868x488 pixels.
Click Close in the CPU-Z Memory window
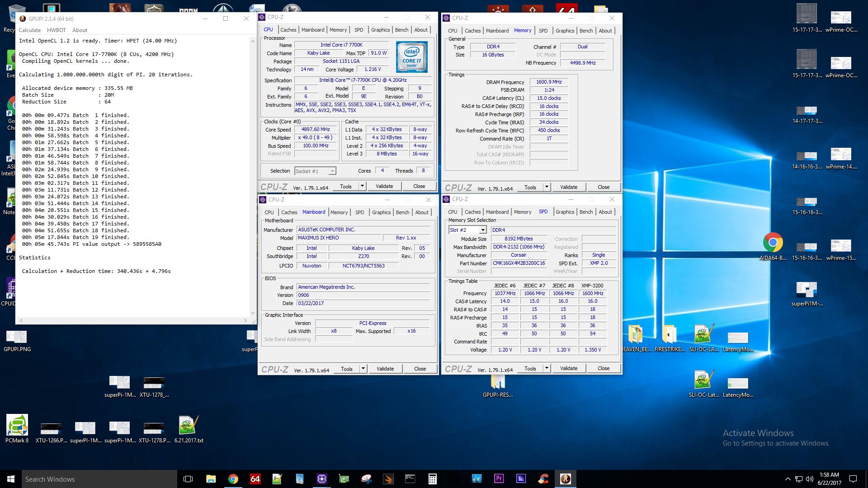[x=604, y=187]
